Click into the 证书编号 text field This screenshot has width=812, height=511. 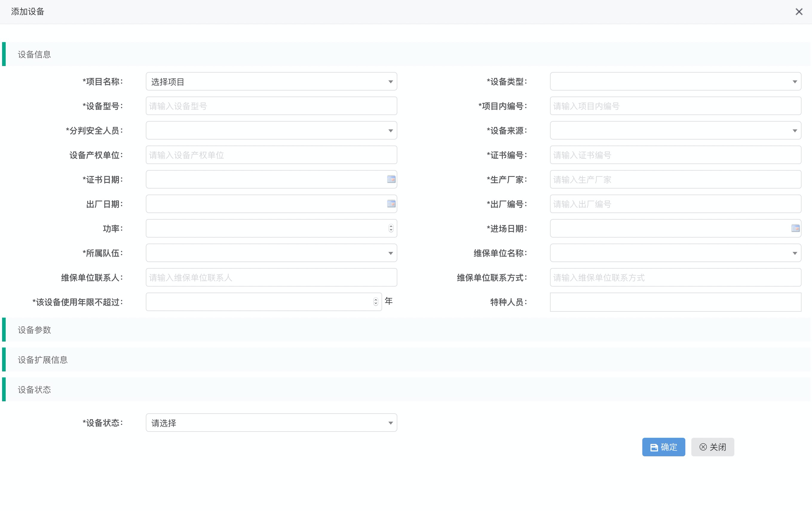675,155
